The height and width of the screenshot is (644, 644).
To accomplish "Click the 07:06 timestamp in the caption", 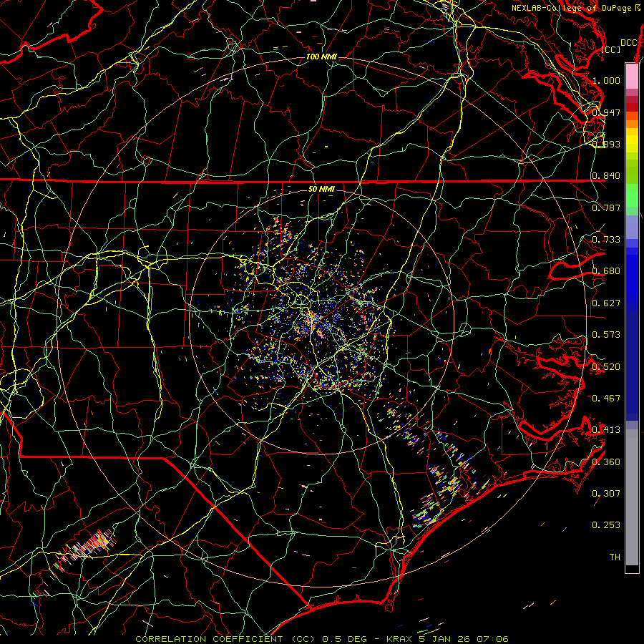I will [492, 639].
